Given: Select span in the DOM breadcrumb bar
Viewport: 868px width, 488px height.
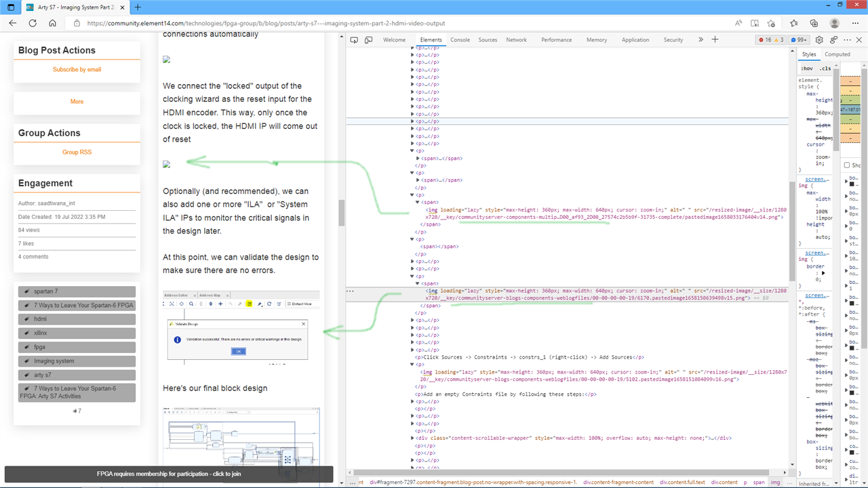Looking at the screenshot, I should [x=759, y=482].
